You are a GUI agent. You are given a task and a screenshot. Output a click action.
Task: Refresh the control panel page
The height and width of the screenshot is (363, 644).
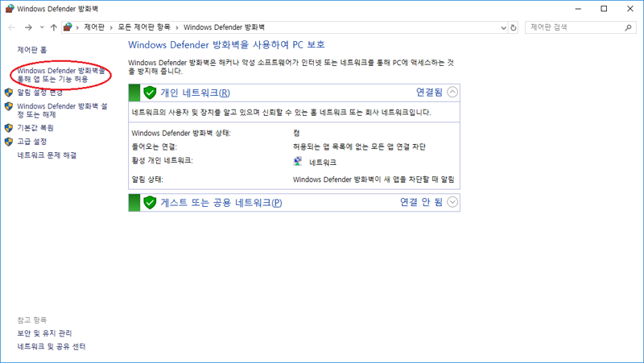point(514,27)
